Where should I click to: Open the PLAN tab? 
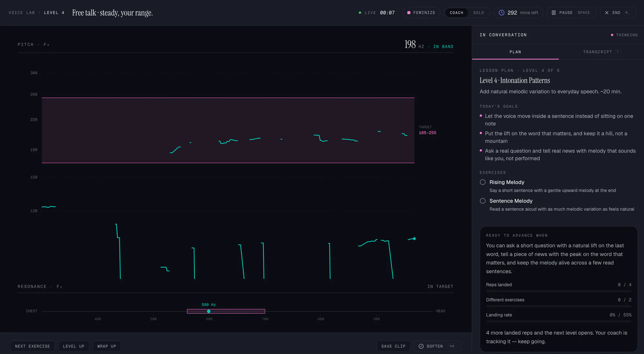[515, 52]
